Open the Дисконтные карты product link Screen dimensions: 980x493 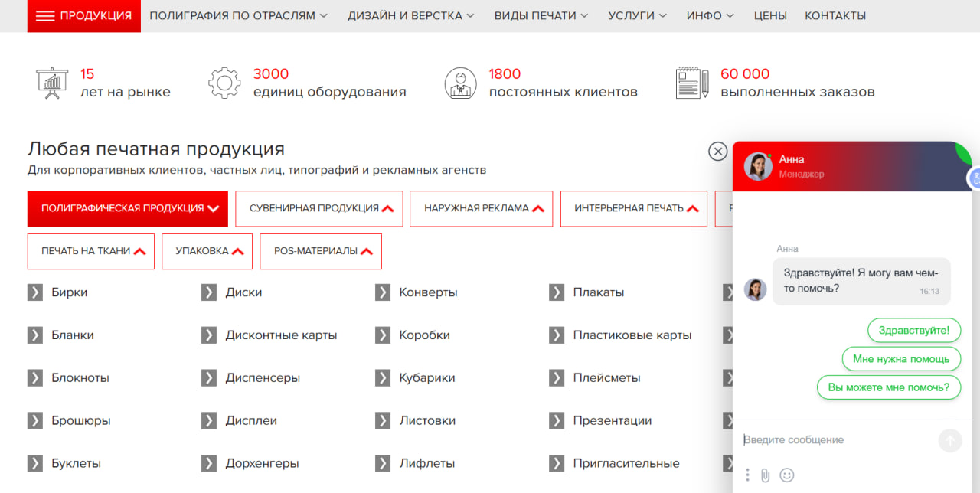point(281,335)
